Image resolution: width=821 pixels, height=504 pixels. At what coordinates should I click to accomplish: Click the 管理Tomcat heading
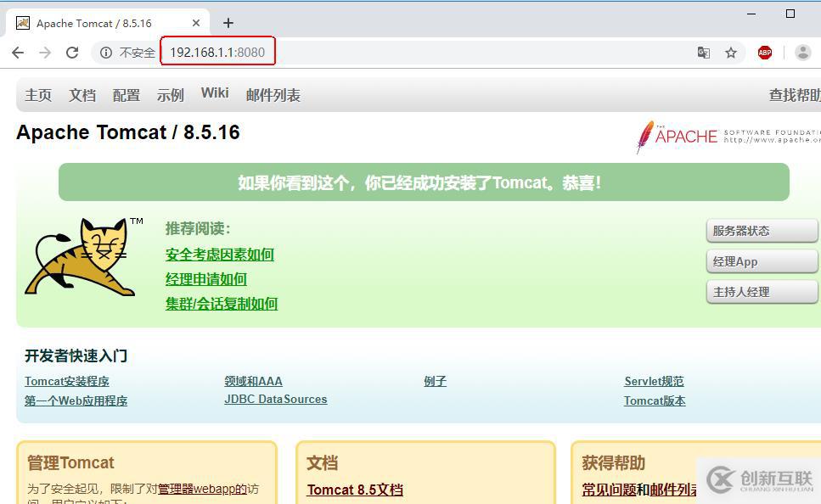click(70, 463)
